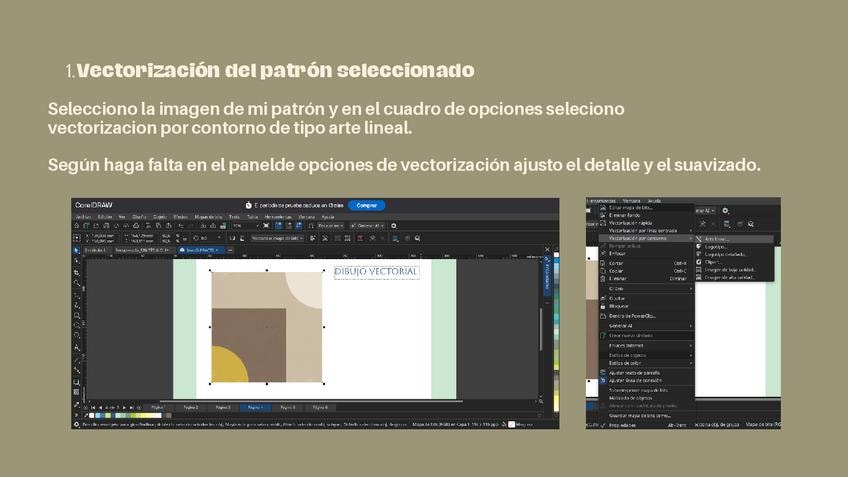The height and width of the screenshot is (477, 848).
Task: Click the blue Comprar button
Action: pos(366,205)
